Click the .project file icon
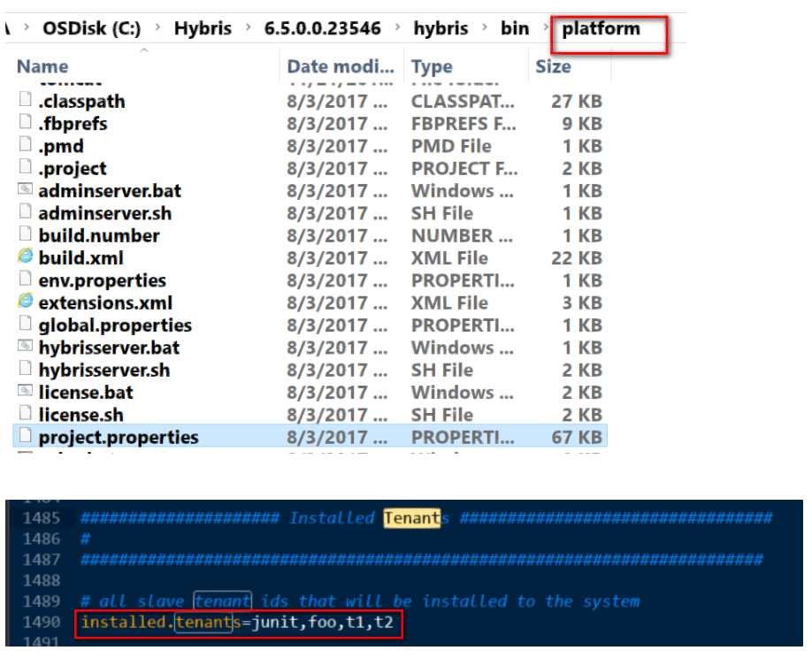 (25, 166)
